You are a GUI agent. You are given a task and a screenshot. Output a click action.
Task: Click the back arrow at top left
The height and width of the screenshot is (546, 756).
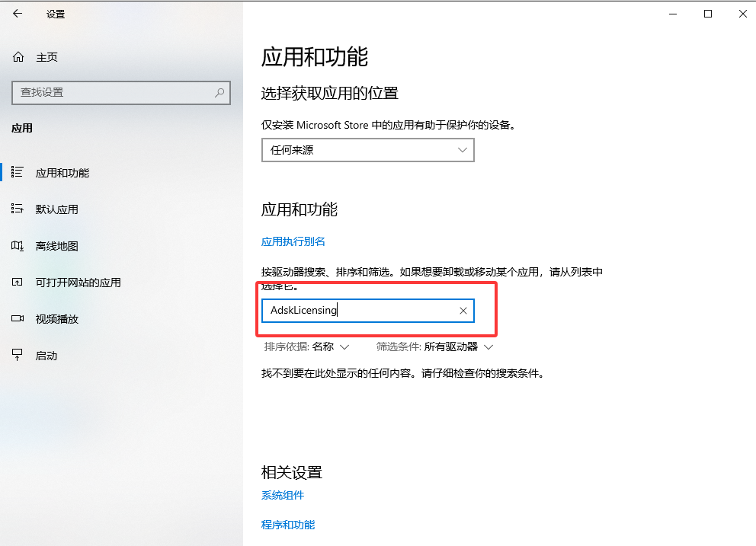(17, 13)
